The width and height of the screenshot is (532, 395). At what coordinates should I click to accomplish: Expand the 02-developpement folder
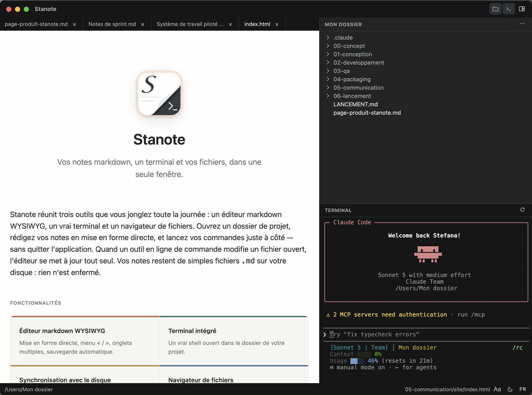328,63
